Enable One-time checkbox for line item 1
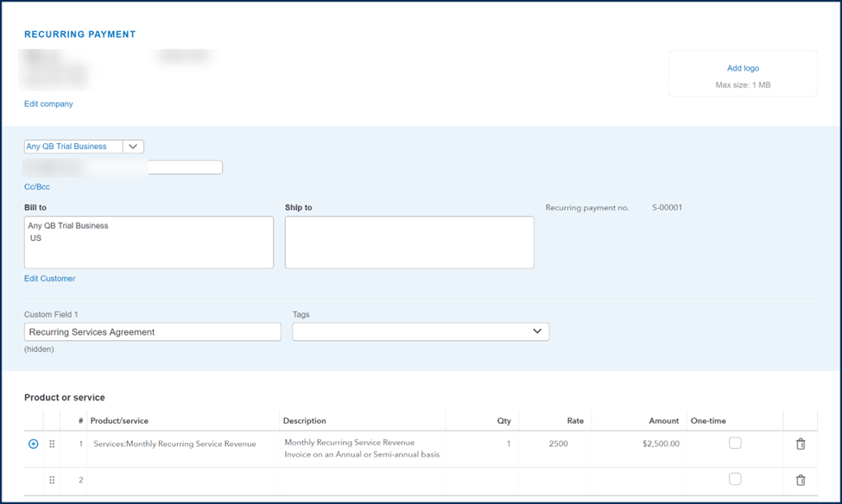Image resolution: width=842 pixels, height=504 pixels. pos(734,441)
